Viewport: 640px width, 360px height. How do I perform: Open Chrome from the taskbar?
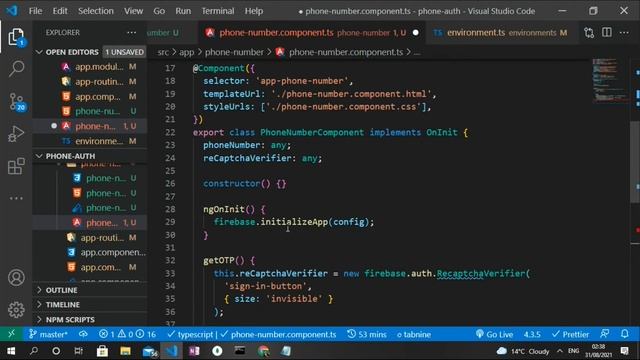[263, 351]
